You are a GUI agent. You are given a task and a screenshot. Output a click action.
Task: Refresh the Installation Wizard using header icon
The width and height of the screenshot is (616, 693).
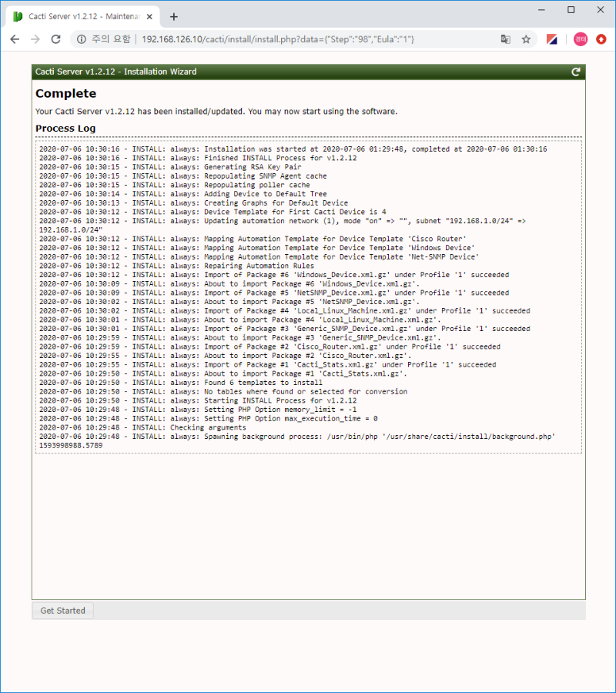pyautogui.click(x=575, y=72)
